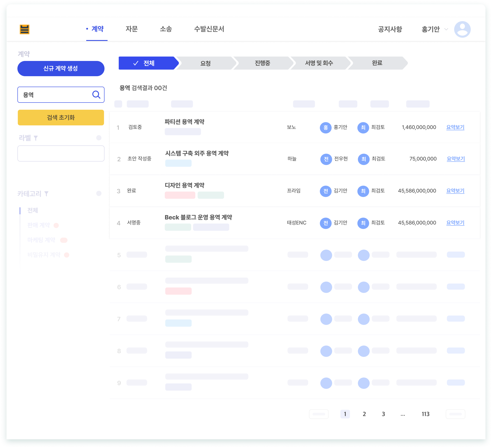
Task: Click 김기안 avatar in Beck 블로그 row
Action: tap(325, 223)
